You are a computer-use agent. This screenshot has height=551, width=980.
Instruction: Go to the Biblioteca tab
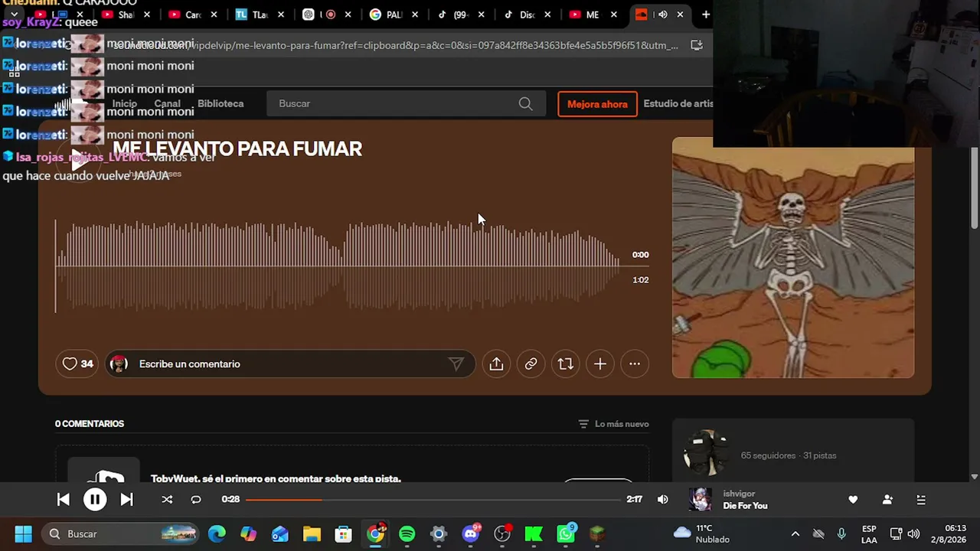(220, 104)
